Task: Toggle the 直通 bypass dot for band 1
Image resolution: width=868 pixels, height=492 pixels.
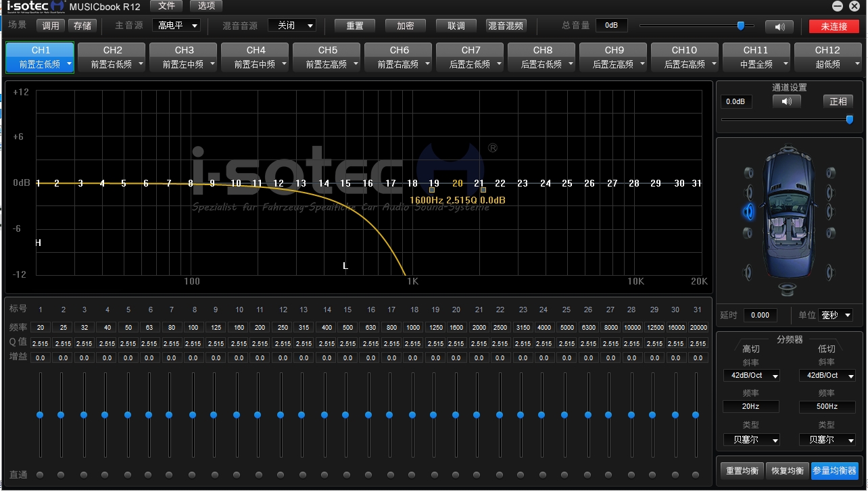Action: pos(40,474)
